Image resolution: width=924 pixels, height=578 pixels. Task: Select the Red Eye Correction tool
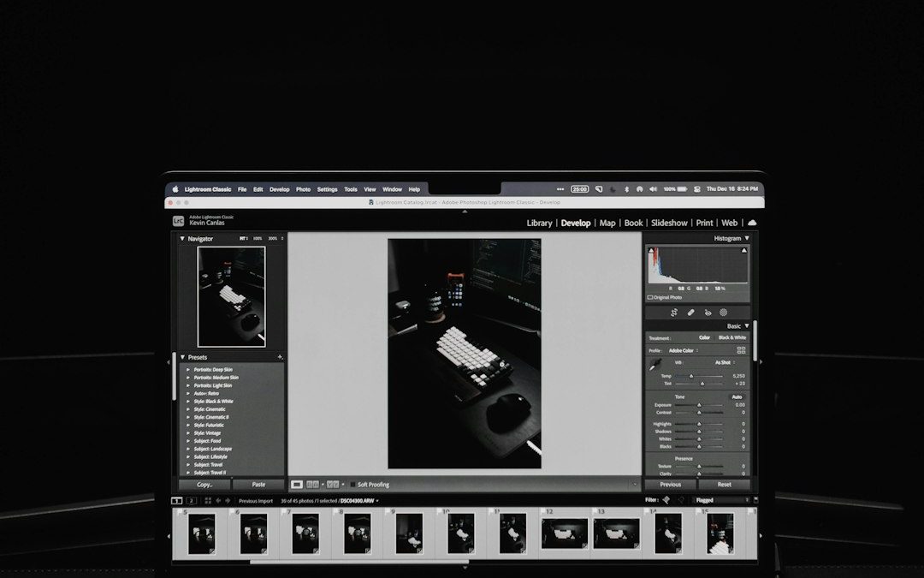click(708, 313)
